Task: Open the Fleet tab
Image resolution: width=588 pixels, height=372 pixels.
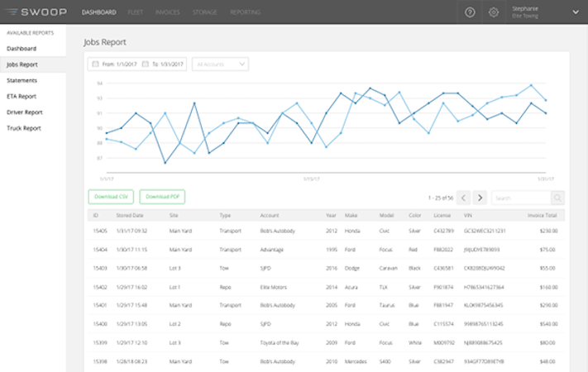Action: (x=136, y=12)
